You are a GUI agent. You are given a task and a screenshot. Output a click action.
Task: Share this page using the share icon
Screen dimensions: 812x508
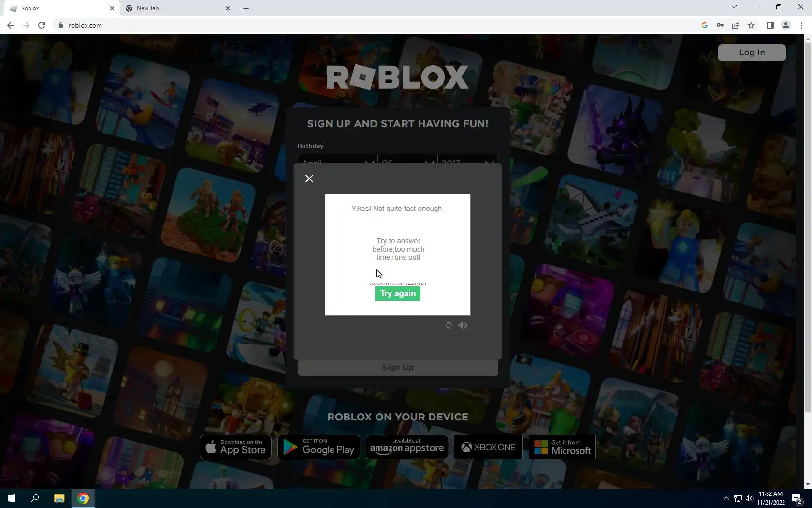pos(736,25)
